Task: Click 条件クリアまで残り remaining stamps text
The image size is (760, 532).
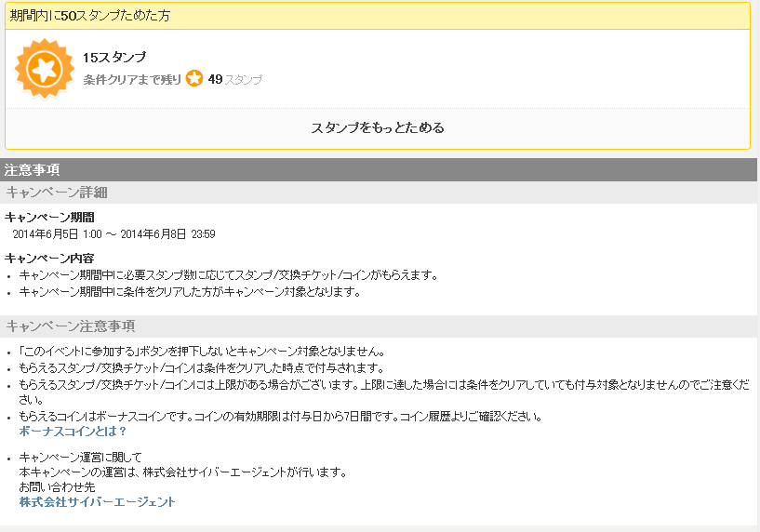Action: click(x=132, y=79)
